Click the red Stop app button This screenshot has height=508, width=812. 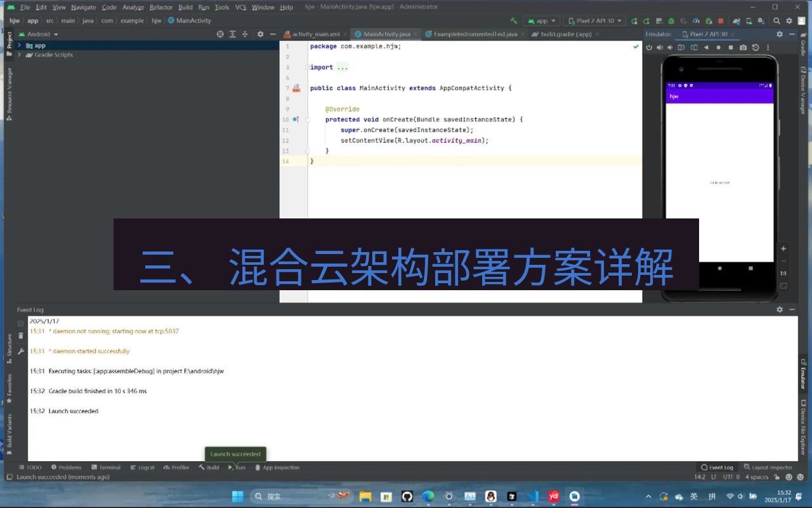tap(721, 20)
